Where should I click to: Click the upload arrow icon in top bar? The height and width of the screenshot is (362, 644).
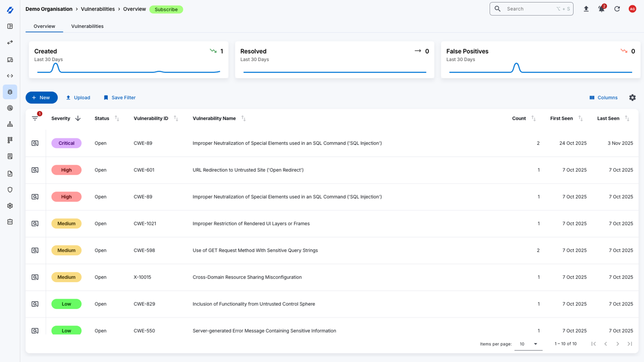coord(586,9)
